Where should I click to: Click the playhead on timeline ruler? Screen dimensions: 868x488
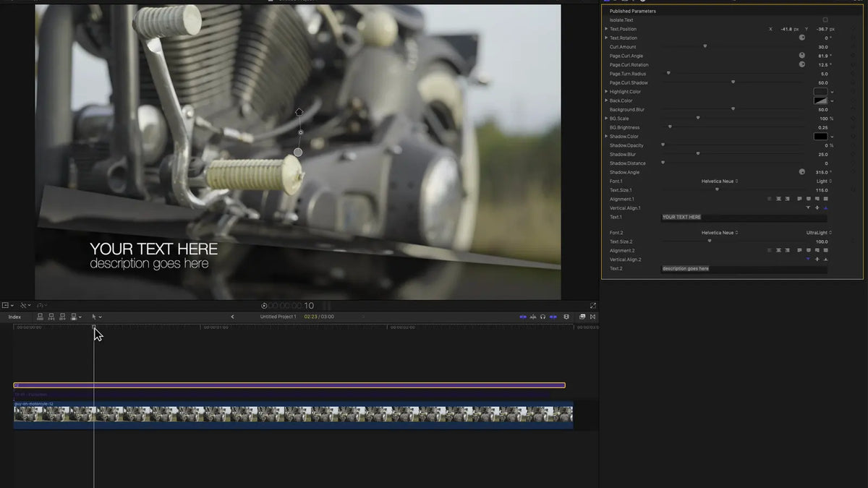pyautogui.click(x=94, y=328)
